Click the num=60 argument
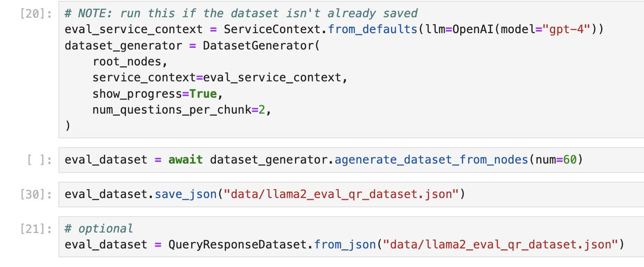The image size is (644, 267). tap(554, 160)
